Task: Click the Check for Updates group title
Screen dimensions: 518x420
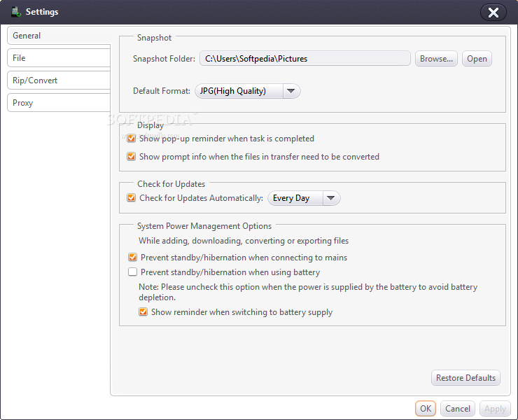Action: click(171, 184)
